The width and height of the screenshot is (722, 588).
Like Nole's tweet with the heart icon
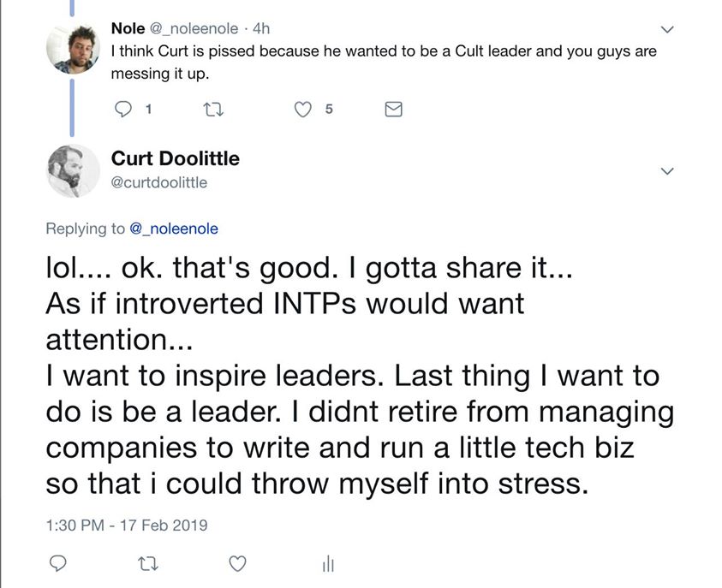click(x=302, y=109)
